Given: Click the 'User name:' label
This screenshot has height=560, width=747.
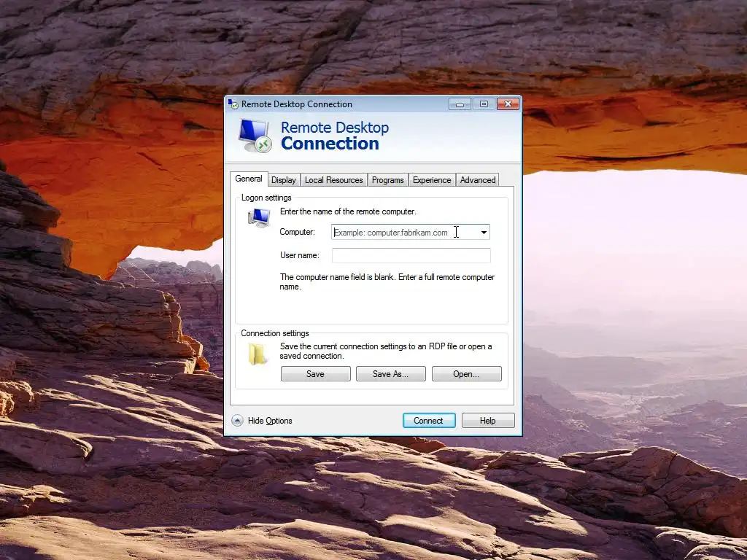Looking at the screenshot, I should coord(299,255).
